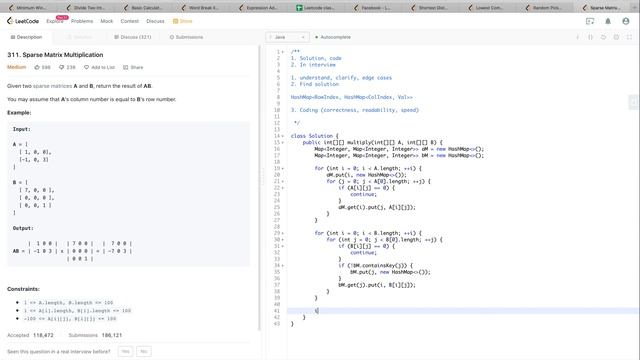The image size is (640, 360).
Task: Toggle the Autocomplete option
Action: click(x=333, y=37)
